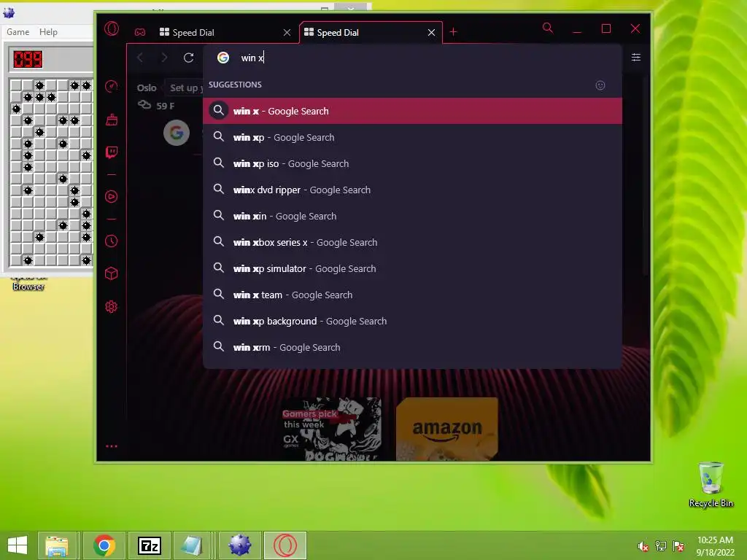Viewport: 747px width, 560px height.
Task: Open GX Control speedometer sidebar icon
Action: (x=112, y=86)
